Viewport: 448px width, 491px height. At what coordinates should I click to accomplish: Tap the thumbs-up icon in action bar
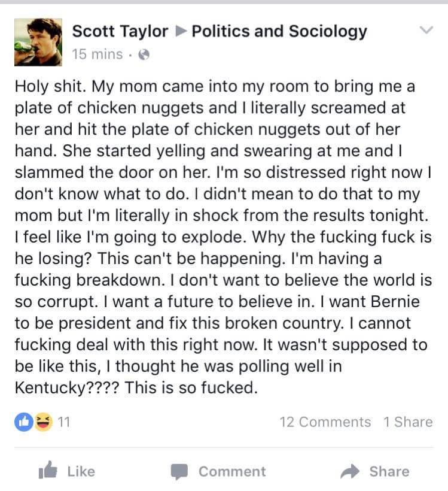[47, 472]
